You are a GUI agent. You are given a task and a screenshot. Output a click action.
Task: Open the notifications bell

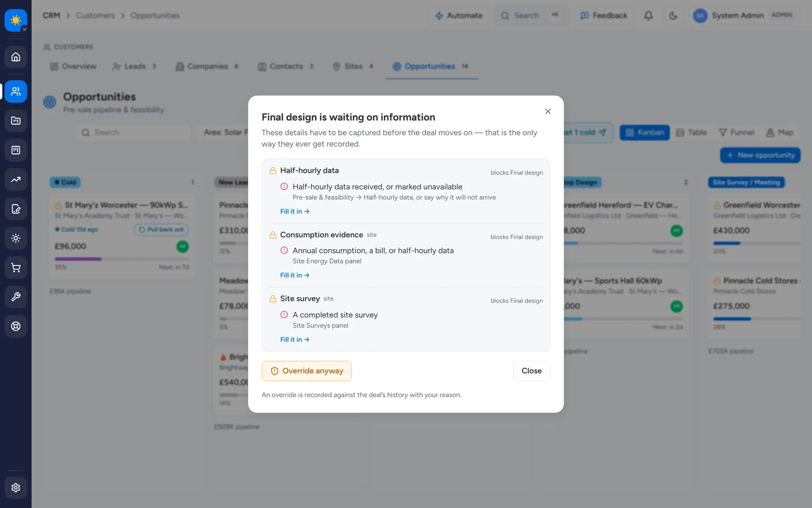click(x=648, y=16)
